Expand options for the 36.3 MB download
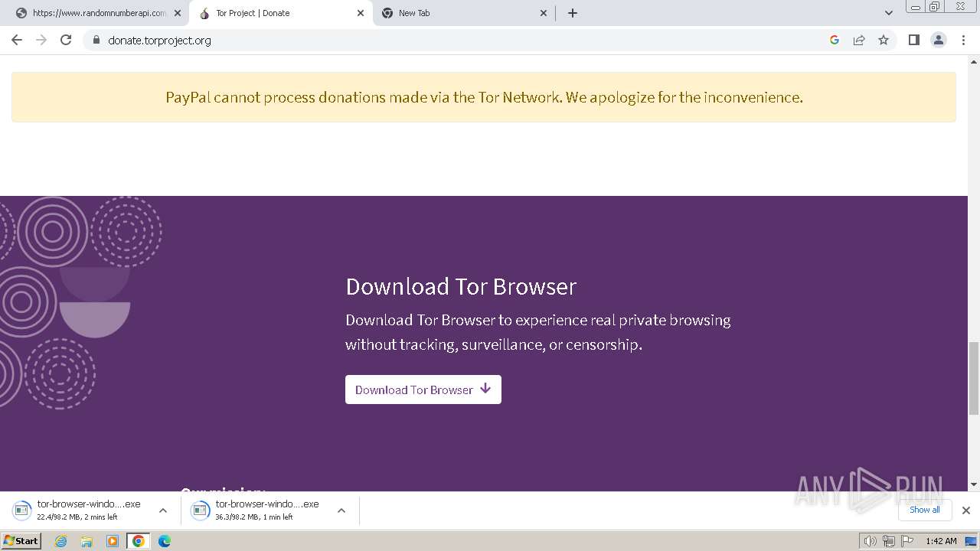 point(341,510)
